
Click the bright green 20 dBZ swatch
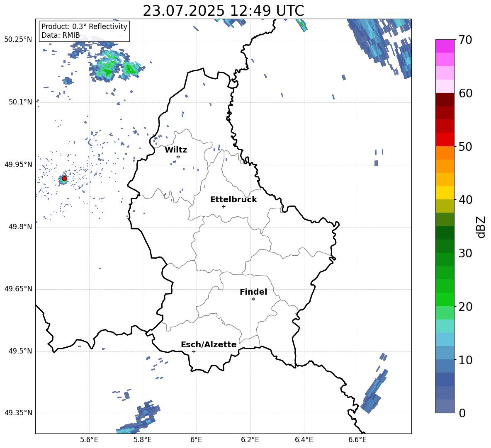pyautogui.click(x=445, y=299)
